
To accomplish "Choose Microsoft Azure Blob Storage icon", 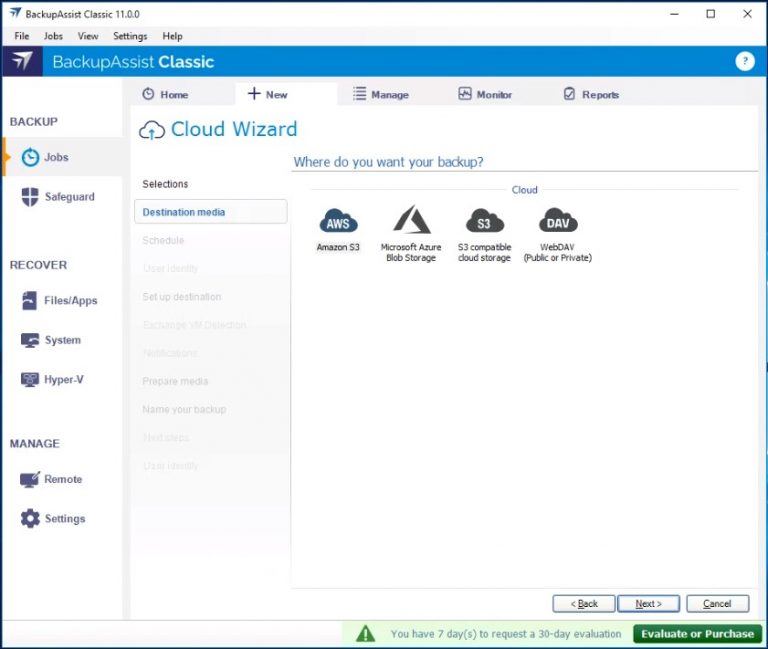I will point(411,222).
